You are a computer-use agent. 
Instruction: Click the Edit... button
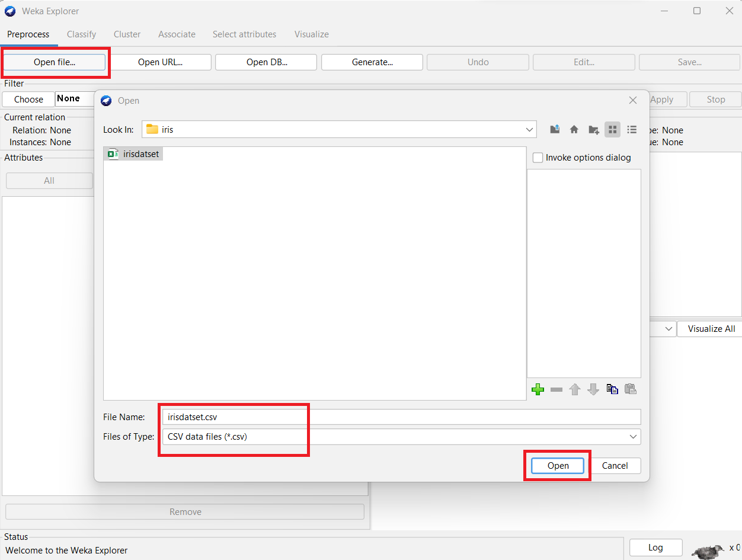pyautogui.click(x=584, y=62)
